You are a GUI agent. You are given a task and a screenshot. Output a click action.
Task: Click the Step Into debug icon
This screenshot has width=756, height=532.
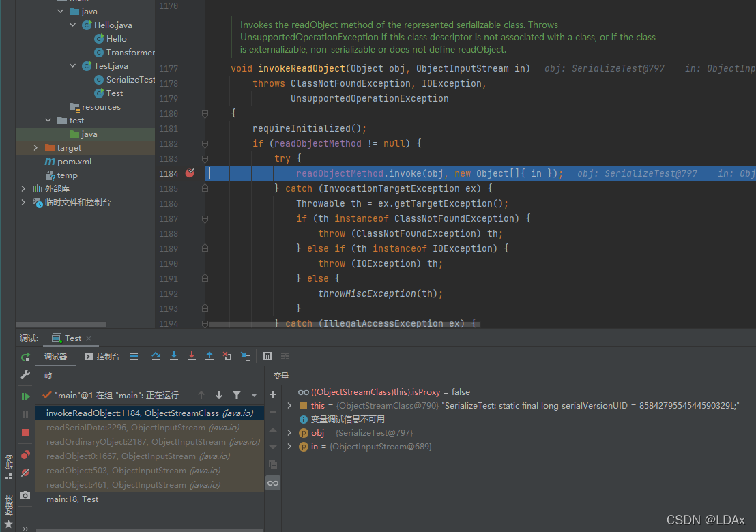point(174,356)
